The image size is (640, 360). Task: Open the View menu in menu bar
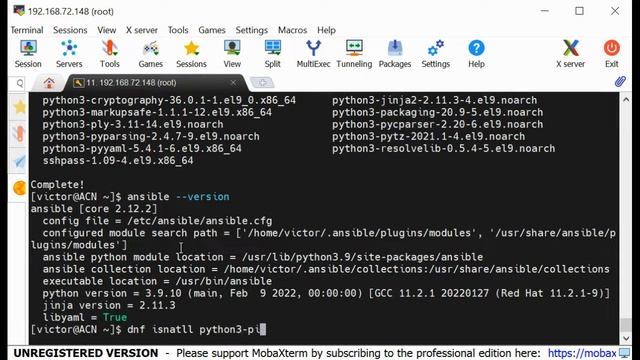(107, 30)
